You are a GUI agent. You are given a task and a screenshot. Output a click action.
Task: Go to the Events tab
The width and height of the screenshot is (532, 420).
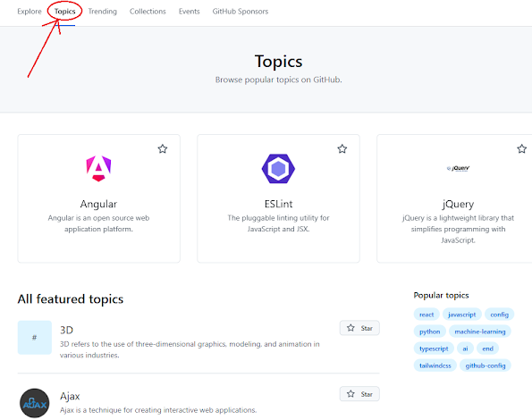tap(189, 12)
